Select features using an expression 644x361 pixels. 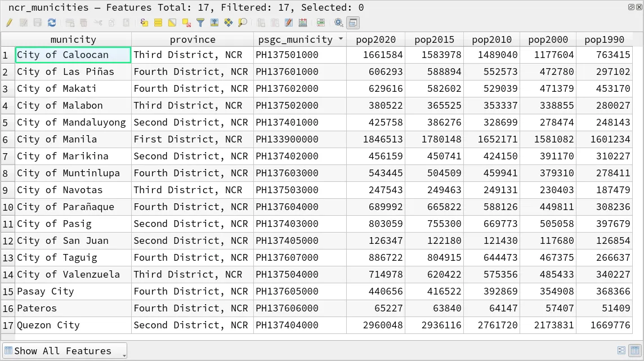pyautogui.click(x=144, y=23)
